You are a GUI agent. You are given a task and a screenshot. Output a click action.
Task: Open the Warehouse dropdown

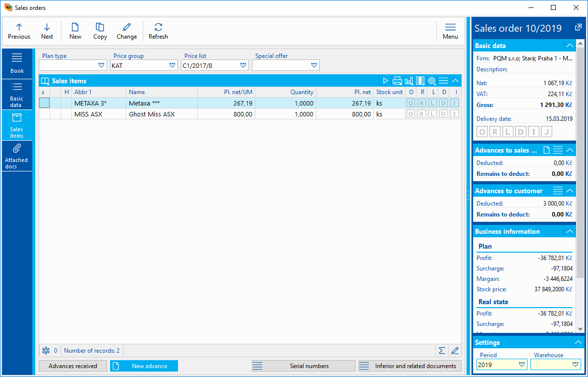576,365
